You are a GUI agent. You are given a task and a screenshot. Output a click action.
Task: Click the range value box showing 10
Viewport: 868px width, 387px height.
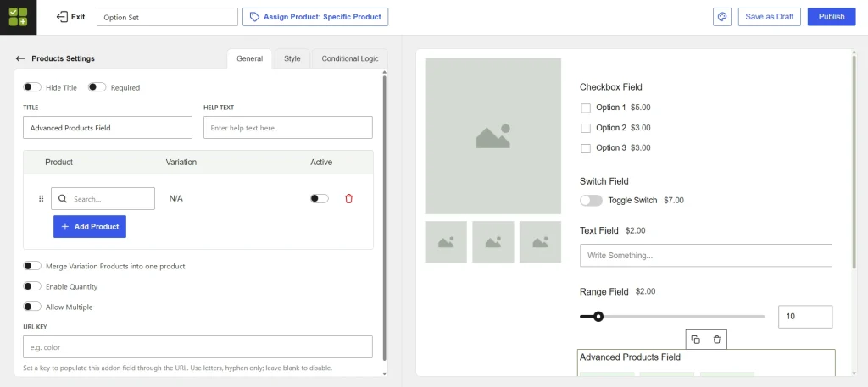point(805,317)
